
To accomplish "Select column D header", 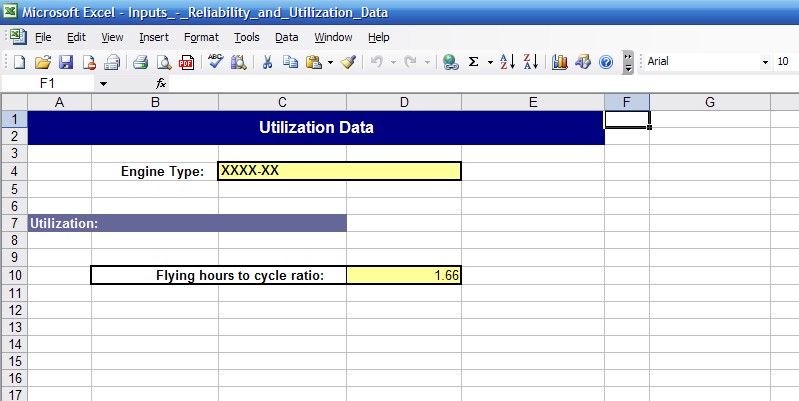I will tap(403, 102).
